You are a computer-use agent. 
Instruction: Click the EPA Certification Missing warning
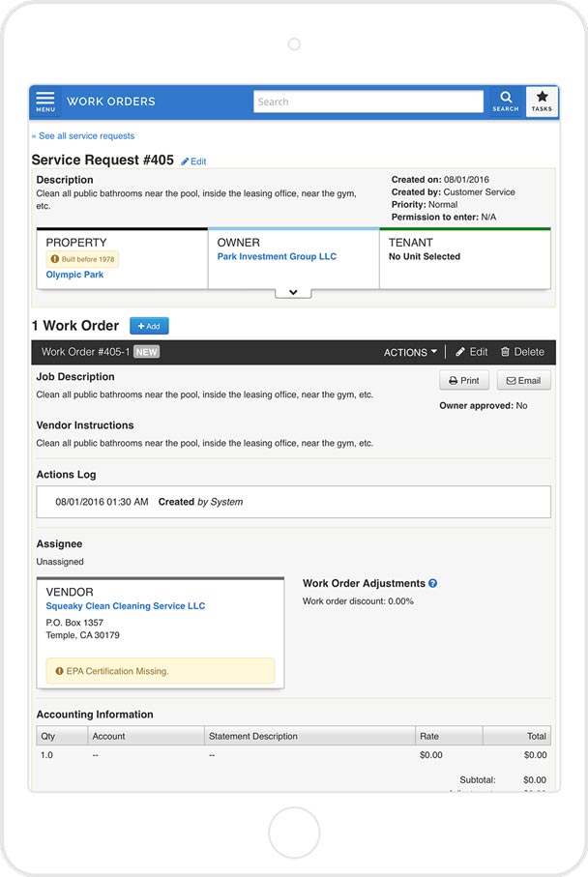pyautogui.click(x=161, y=671)
